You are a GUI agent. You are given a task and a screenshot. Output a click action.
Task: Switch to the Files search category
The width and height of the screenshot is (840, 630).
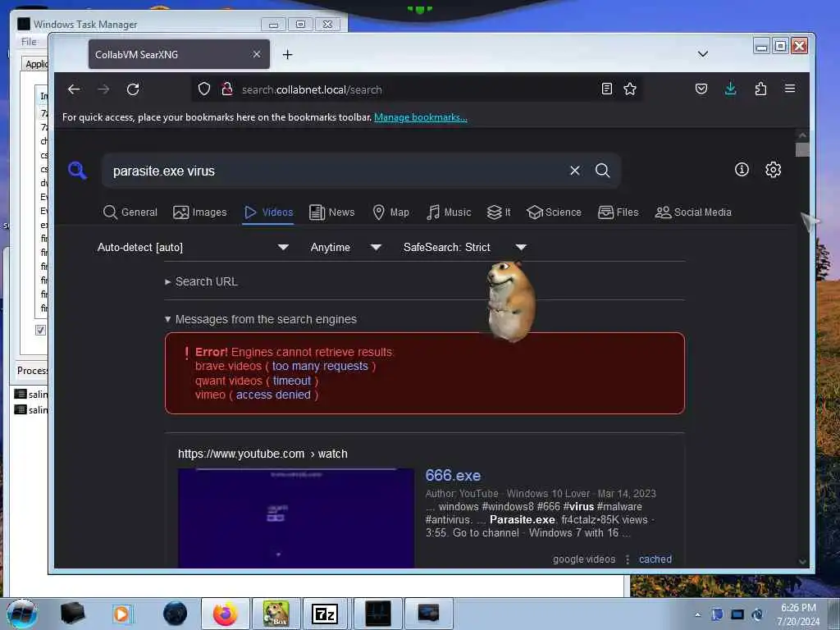point(619,212)
